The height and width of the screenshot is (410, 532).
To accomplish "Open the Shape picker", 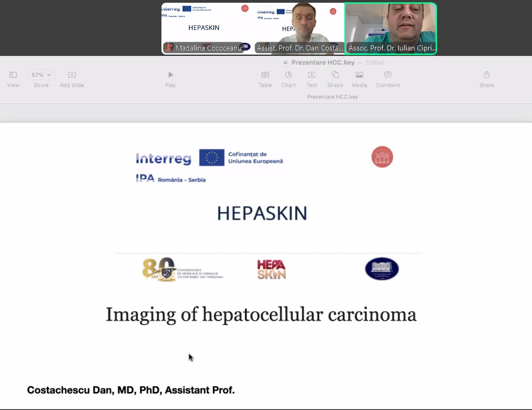I will (335, 75).
